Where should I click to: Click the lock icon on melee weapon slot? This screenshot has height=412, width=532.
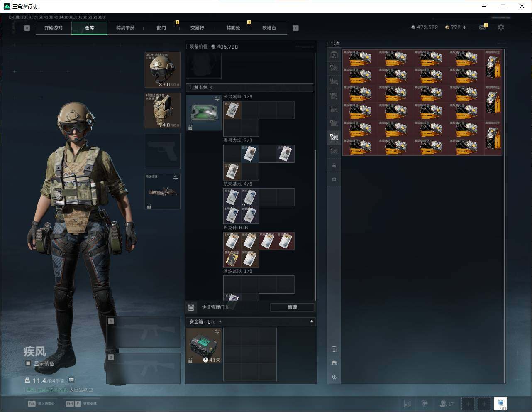click(149, 206)
